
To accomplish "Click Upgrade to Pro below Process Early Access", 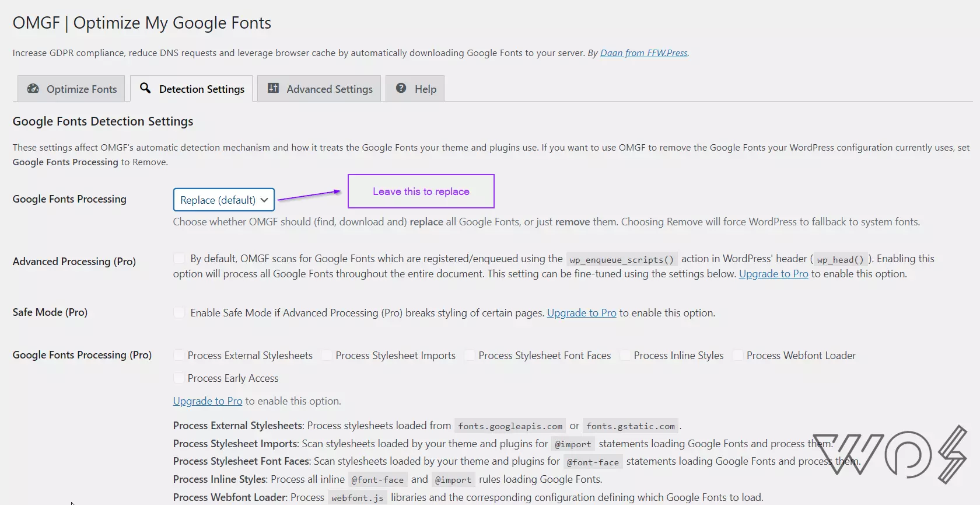I will [208, 401].
